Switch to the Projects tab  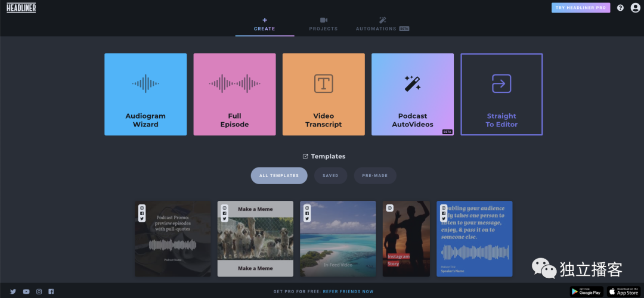323,24
